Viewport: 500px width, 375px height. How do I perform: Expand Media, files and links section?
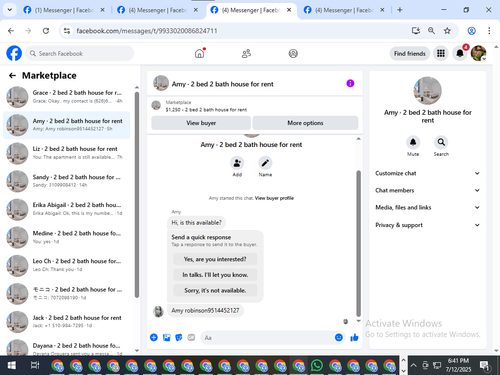[x=427, y=207]
